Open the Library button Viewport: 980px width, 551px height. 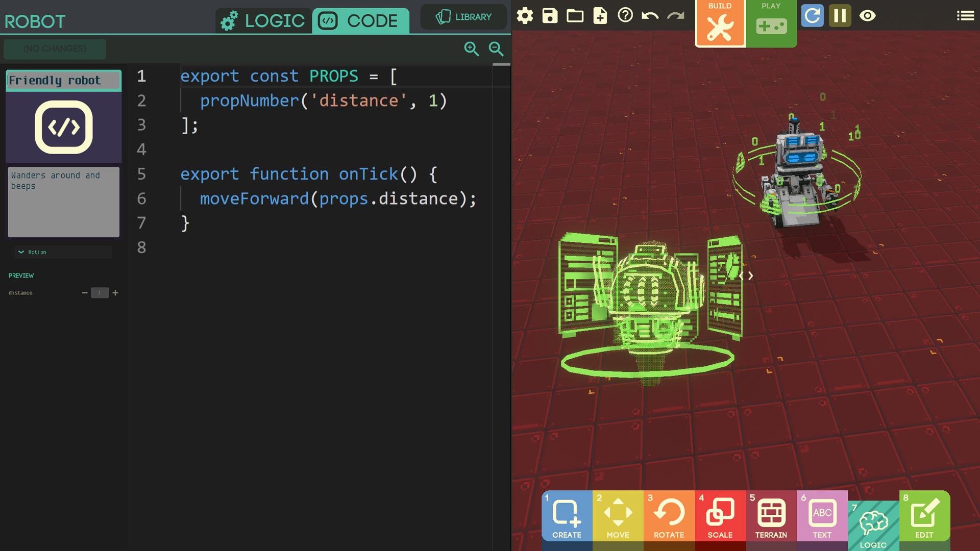pos(463,17)
